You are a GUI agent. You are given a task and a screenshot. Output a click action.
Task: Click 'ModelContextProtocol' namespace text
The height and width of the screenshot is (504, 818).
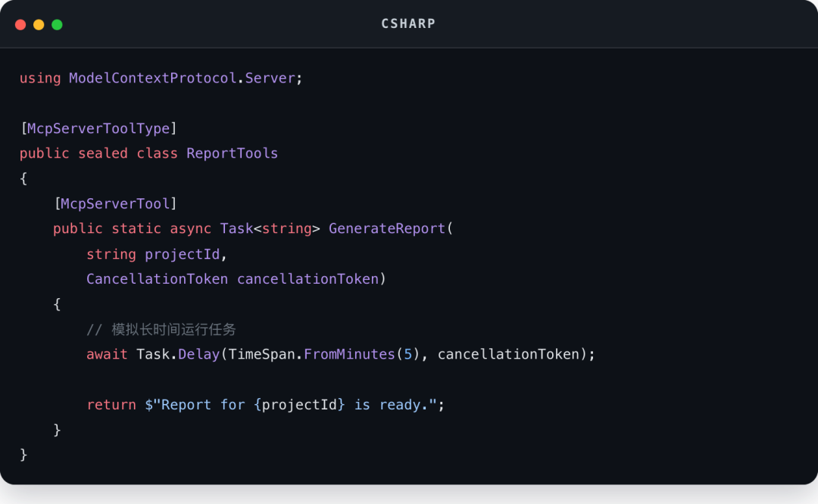[153, 78]
